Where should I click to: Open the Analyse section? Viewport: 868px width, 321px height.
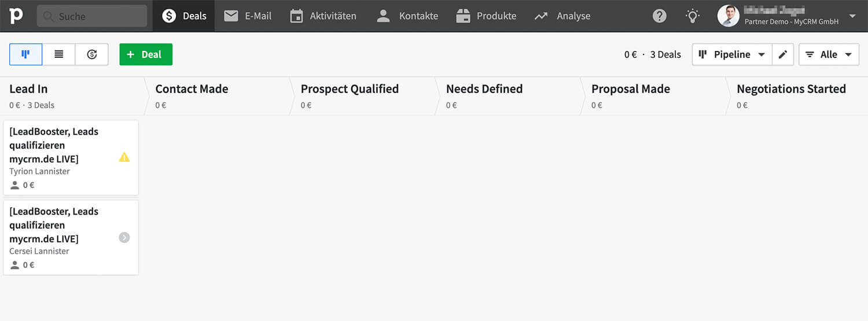pyautogui.click(x=562, y=16)
